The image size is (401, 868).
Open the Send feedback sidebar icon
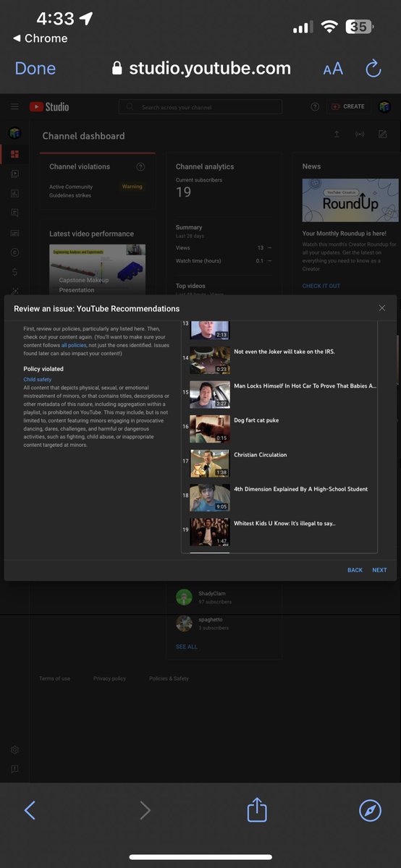[x=14, y=769]
